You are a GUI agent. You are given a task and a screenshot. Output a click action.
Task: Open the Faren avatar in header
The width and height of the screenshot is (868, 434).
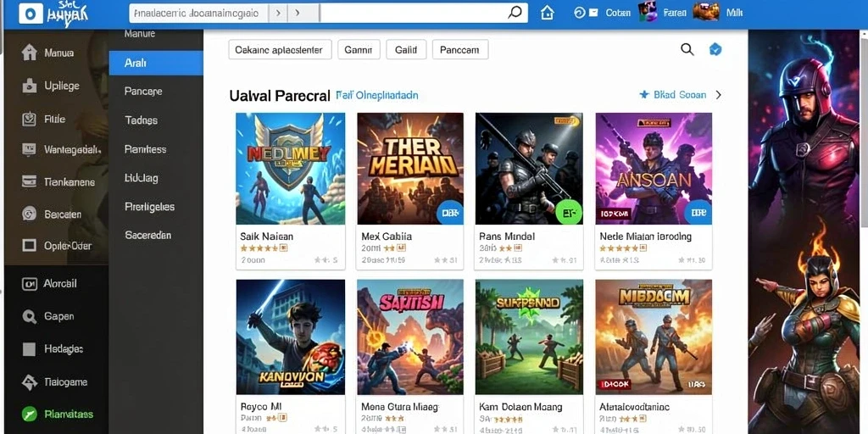(647, 12)
